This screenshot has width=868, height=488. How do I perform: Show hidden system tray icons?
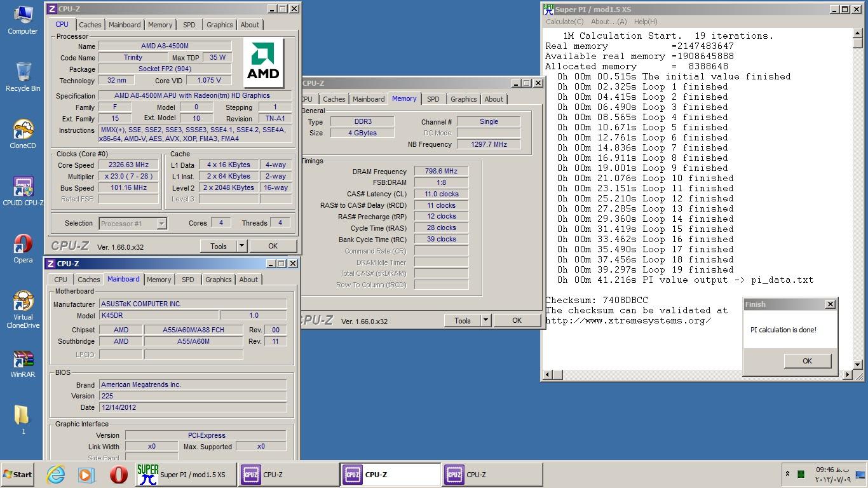point(787,475)
